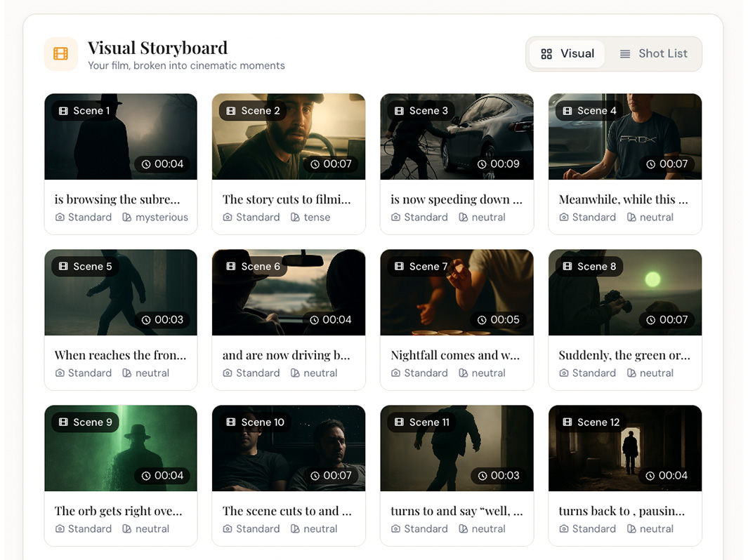Viewport: 748px width, 560px height.
Task: Switch to the Shot List tab
Action: coord(653,54)
